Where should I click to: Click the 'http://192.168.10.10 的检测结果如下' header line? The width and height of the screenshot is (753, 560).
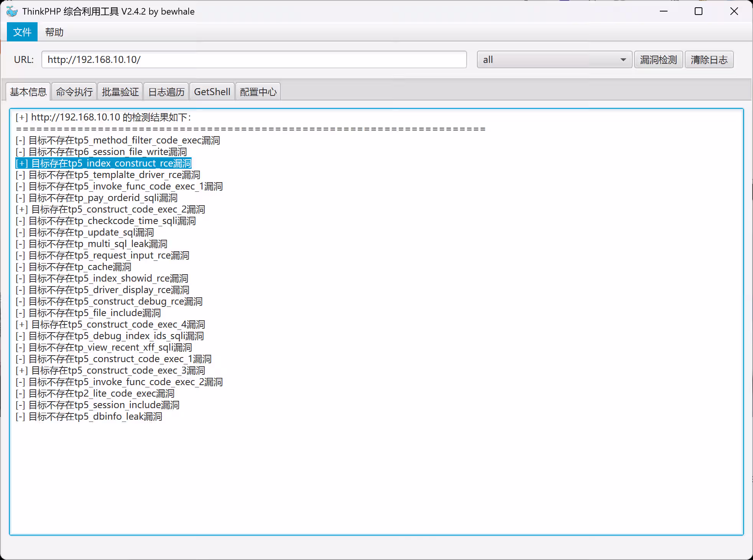(103, 117)
